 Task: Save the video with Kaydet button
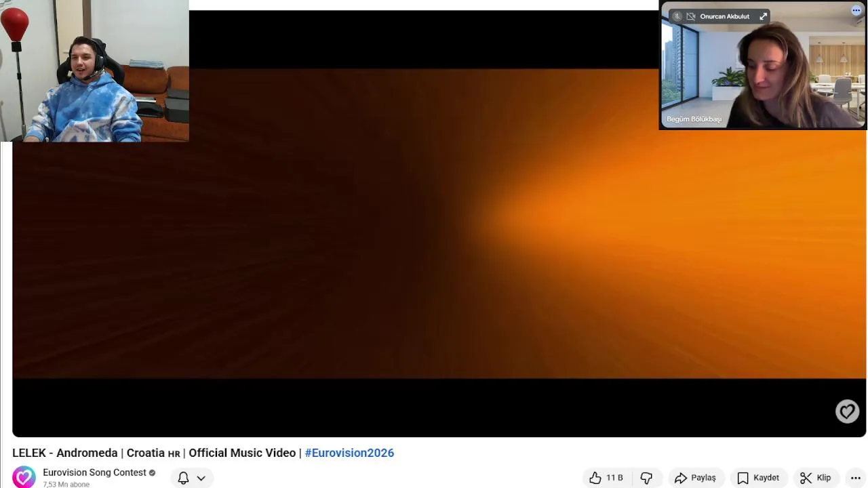[759, 478]
